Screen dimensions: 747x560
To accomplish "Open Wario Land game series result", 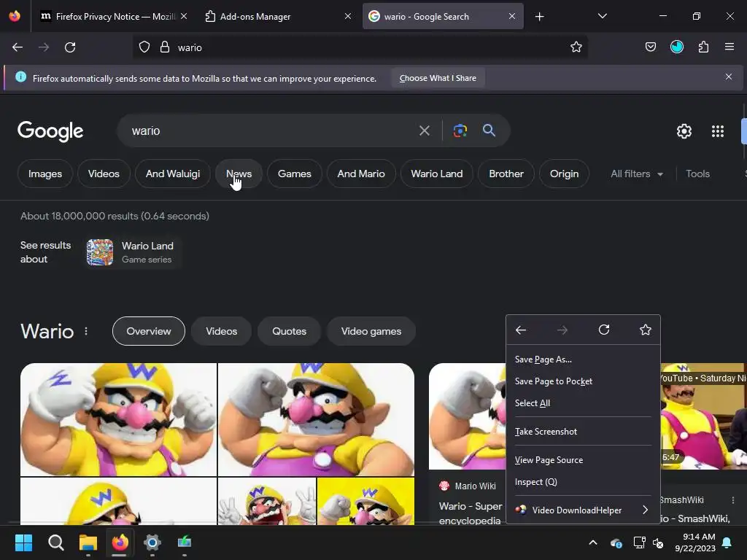I will click(133, 252).
